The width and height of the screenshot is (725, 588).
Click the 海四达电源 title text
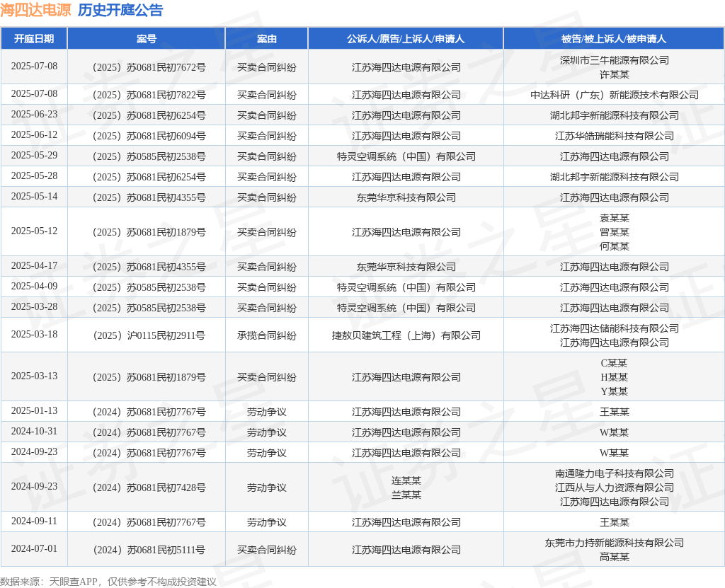(35, 10)
